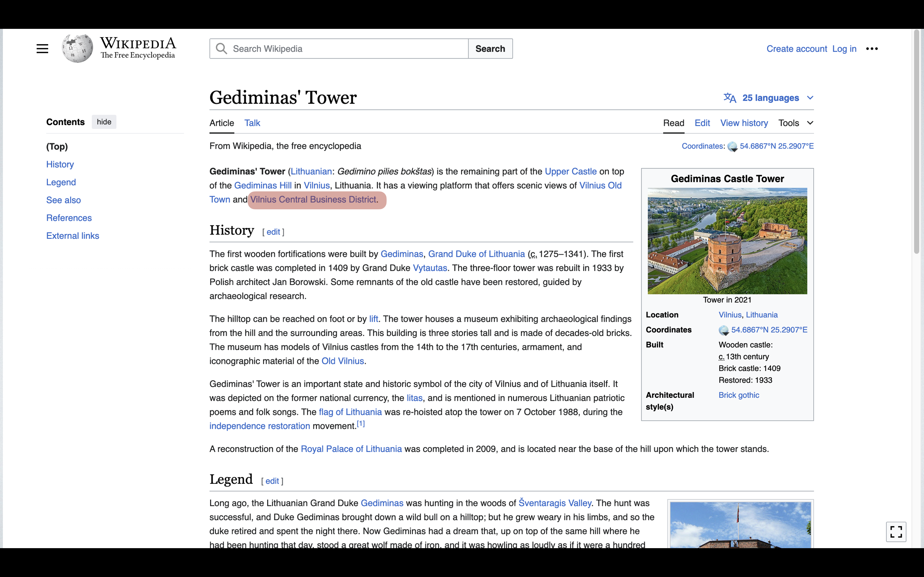Click the magnifier icon in search box
The height and width of the screenshot is (577, 924).
pyautogui.click(x=221, y=49)
